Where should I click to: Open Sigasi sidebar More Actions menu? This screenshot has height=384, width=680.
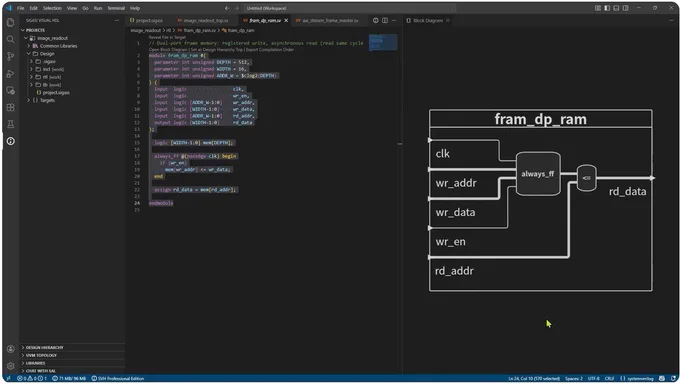click(x=117, y=20)
